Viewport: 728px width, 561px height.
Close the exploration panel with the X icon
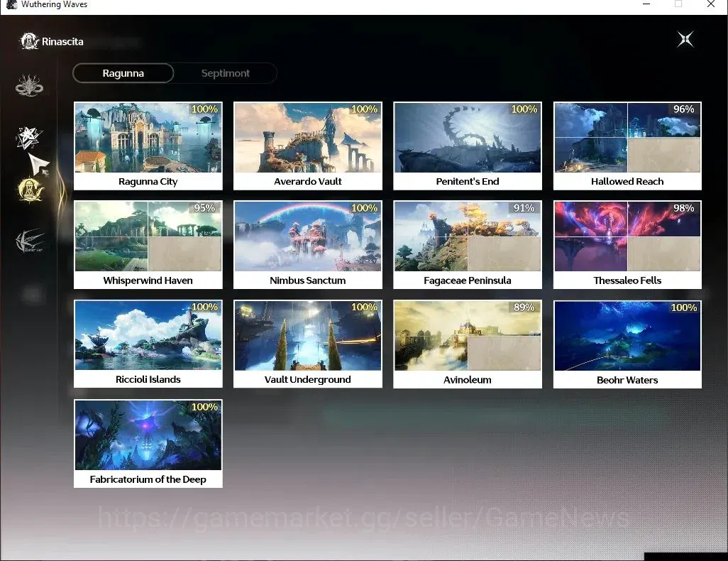(x=685, y=40)
